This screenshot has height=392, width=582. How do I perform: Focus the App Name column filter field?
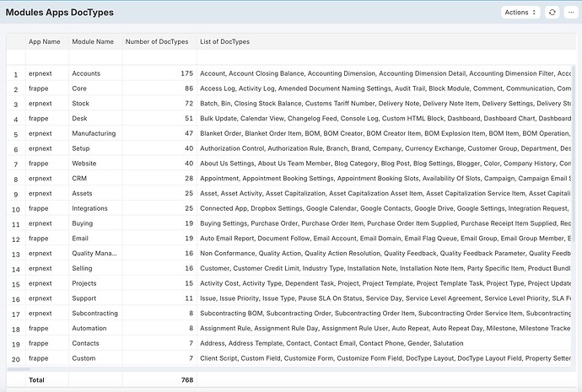coord(46,57)
